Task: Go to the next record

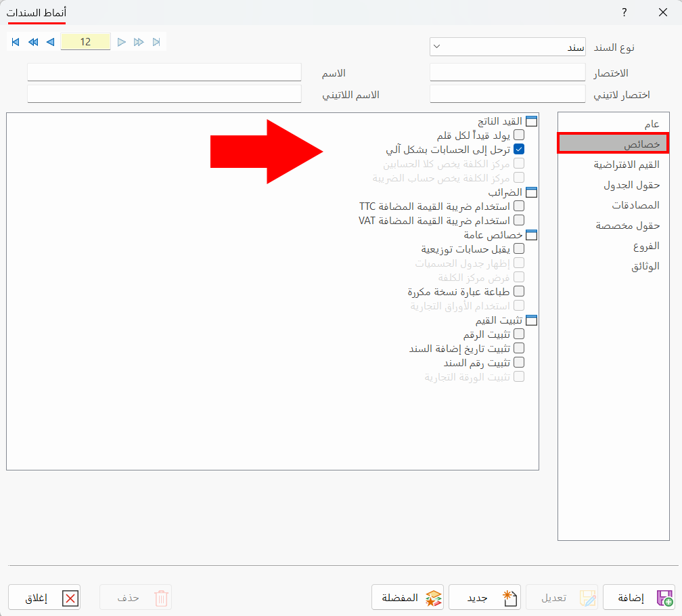Action: [122, 42]
